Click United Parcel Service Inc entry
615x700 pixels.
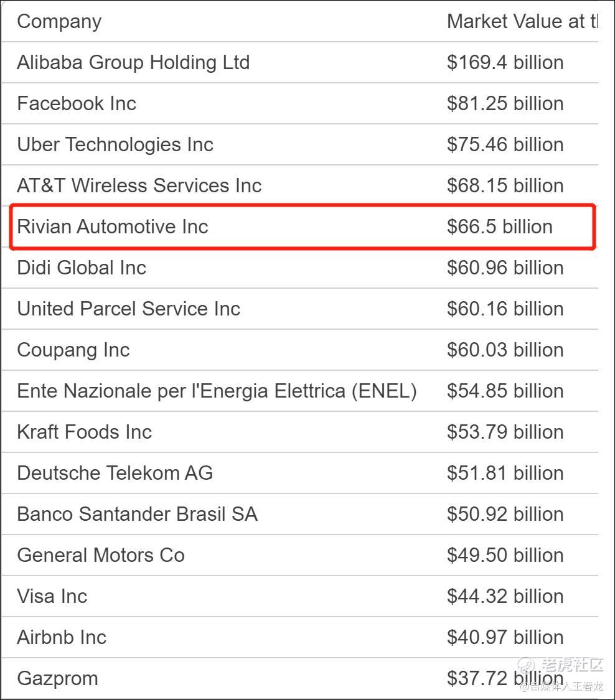[129, 309]
